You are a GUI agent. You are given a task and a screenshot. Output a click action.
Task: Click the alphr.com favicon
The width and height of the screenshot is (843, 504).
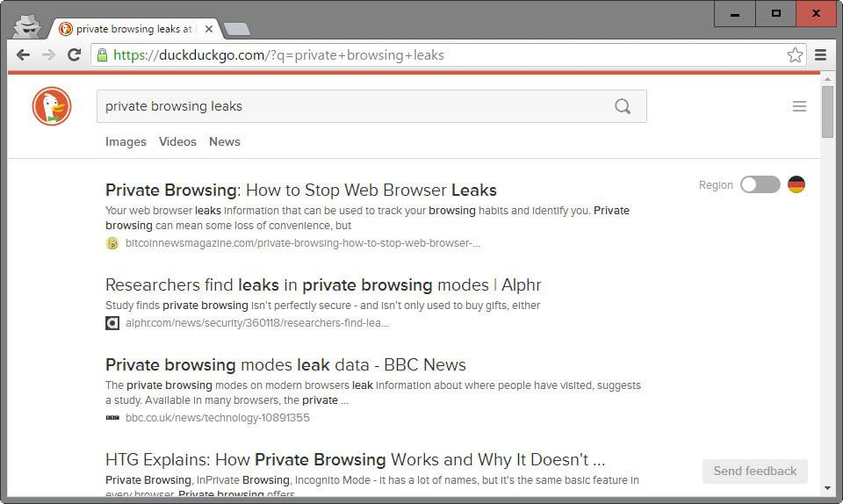pos(112,323)
